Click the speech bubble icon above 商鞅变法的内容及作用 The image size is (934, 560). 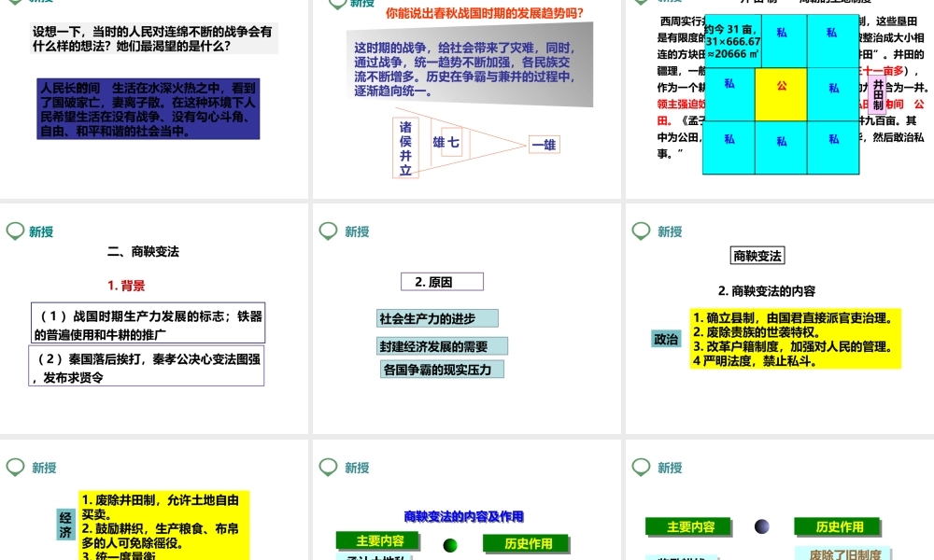328,468
